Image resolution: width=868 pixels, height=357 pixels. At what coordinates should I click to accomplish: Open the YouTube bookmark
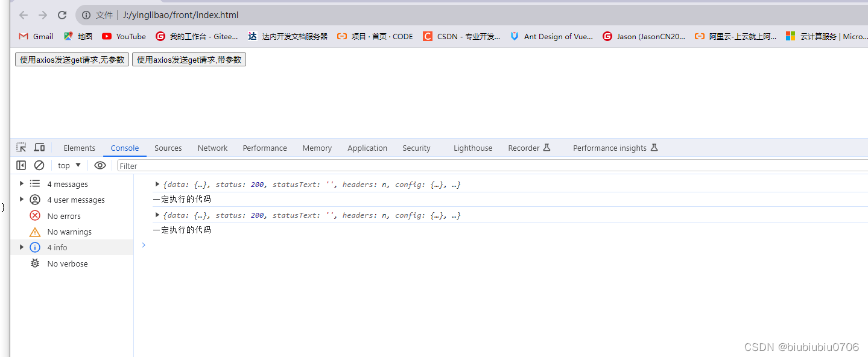123,36
